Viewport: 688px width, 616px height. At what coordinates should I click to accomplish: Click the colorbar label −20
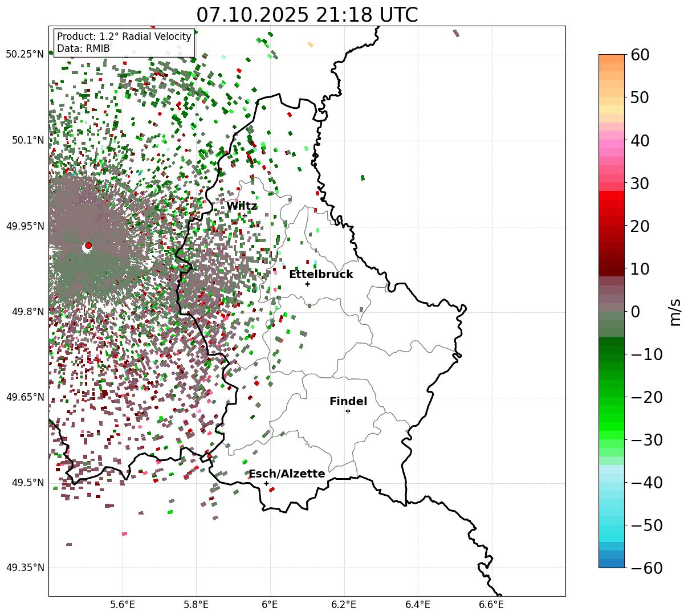pos(646,397)
